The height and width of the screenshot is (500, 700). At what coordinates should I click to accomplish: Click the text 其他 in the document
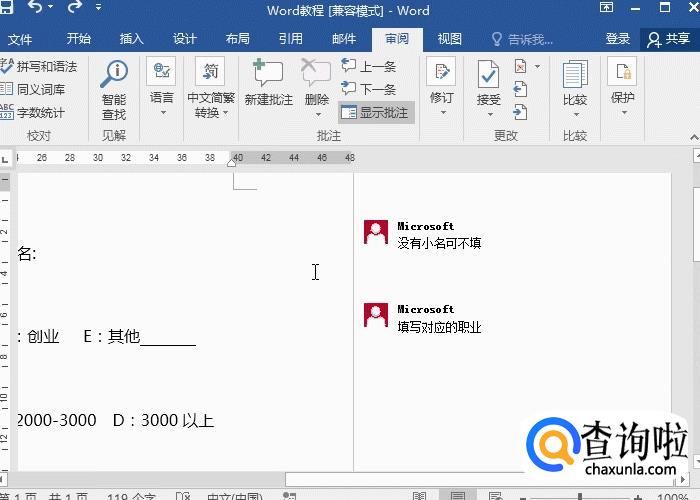click(x=124, y=336)
